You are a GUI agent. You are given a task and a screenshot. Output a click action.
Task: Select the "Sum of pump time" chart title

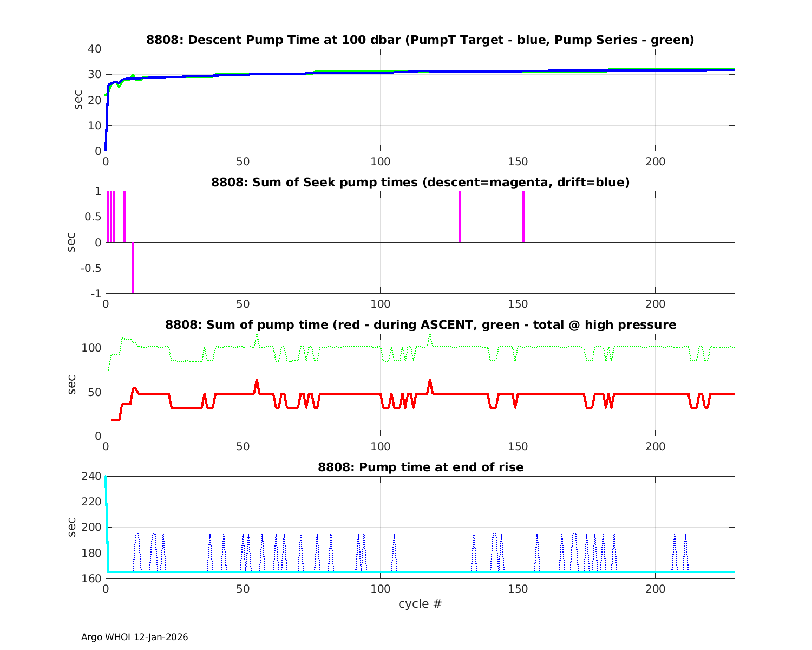tap(420, 324)
